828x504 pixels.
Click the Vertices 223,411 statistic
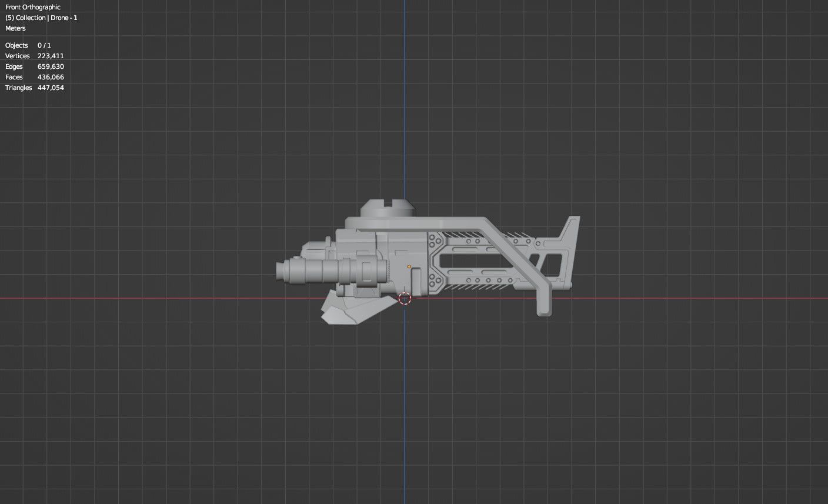[x=35, y=56]
